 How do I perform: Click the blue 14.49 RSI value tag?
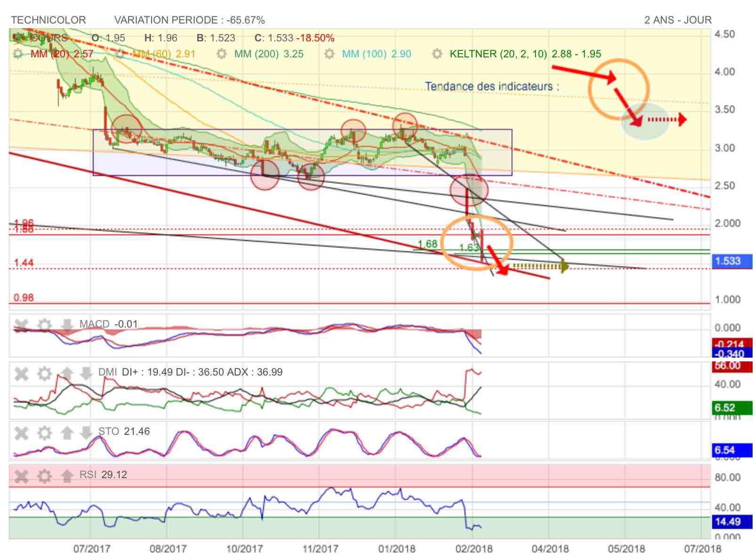[x=732, y=522]
